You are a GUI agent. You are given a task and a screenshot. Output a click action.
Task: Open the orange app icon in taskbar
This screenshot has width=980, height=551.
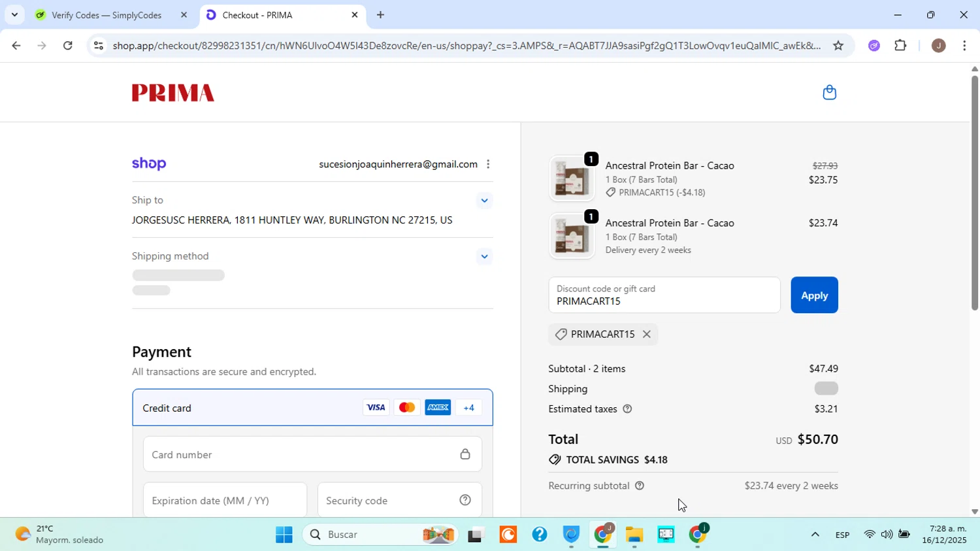[508, 535]
